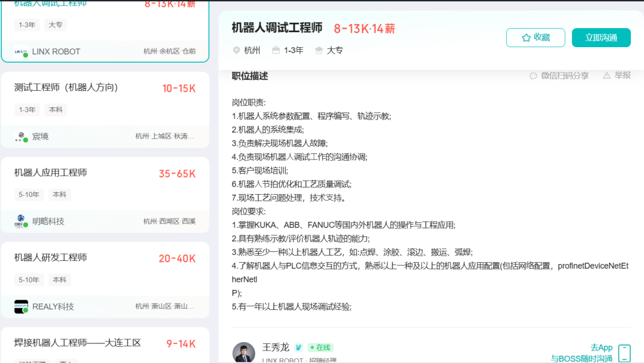The height and width of the screenshot is (363, 644).
Task: Click the 杭州 location pin icon
Action: [236, 51]
